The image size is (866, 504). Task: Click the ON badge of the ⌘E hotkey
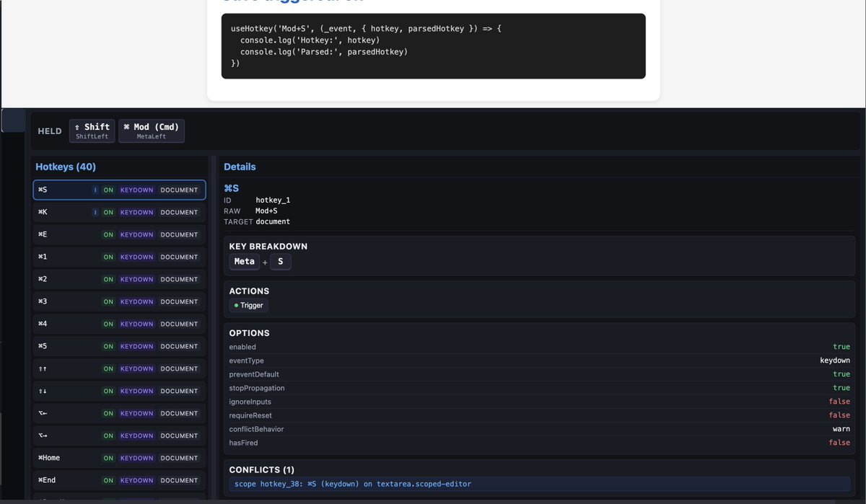108,235
